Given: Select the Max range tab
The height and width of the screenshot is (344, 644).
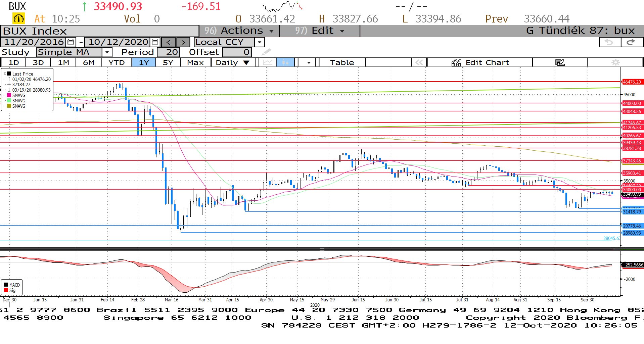Looking at the screenshot, I should point(195,62).
